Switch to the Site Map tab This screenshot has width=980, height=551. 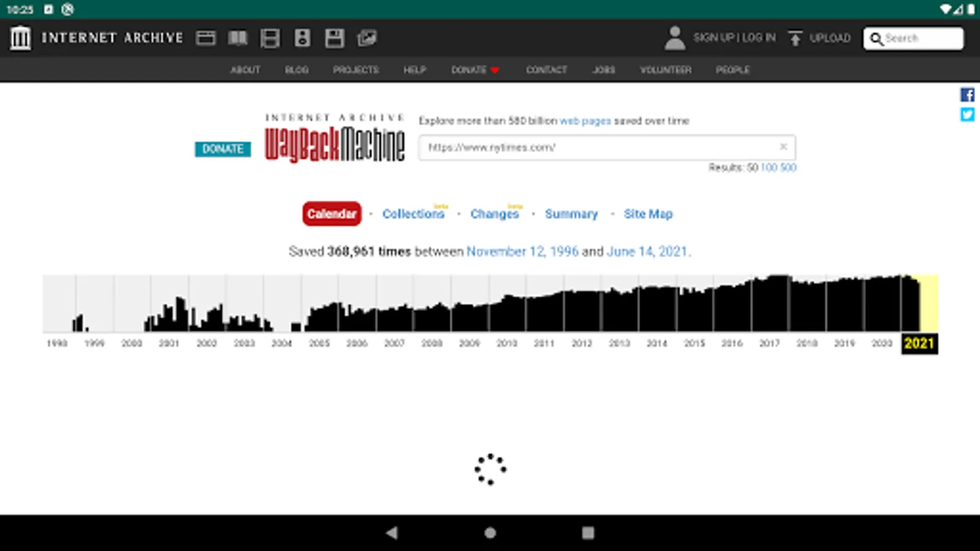pyautogui.click(x=648, y=214)
